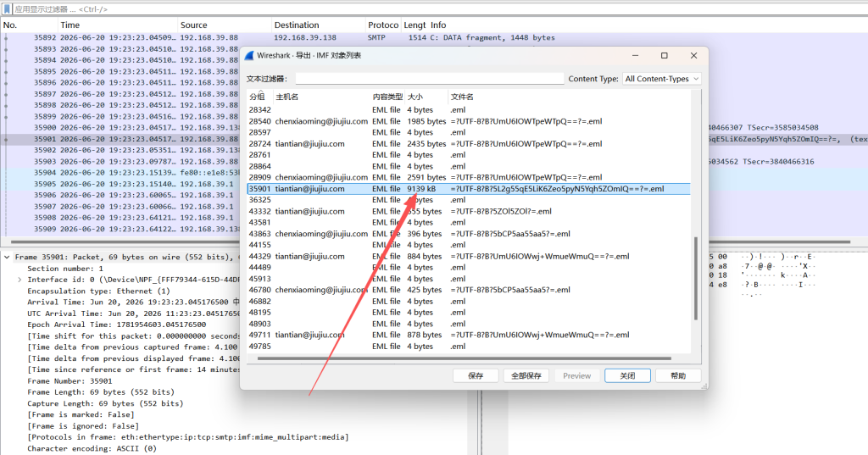Select object row 28540 chenxiaoming@jiujiu.com
This screenshot has height=455, width=868.
point(468,121)
